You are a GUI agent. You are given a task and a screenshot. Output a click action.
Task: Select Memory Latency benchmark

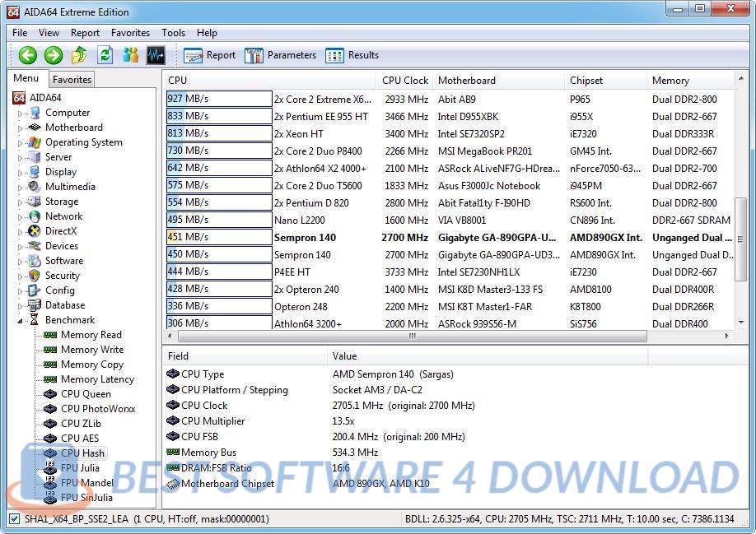(97, 379)
